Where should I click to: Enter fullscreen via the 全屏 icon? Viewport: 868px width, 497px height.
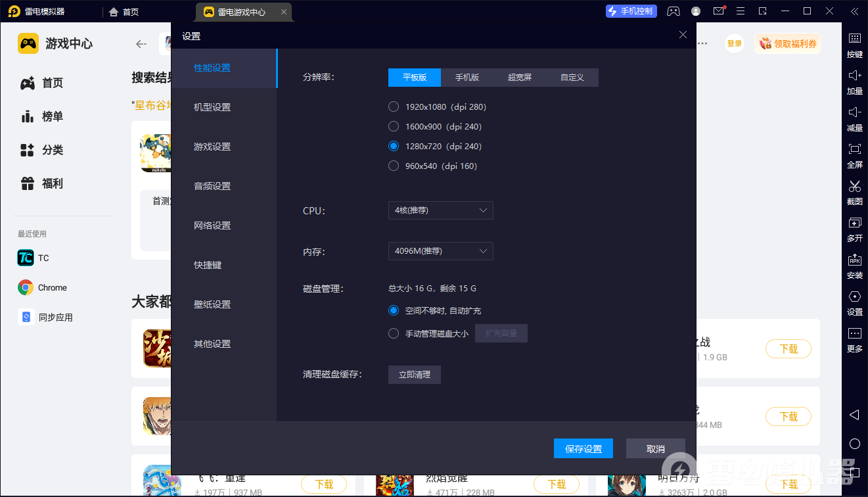click(854, 156)
